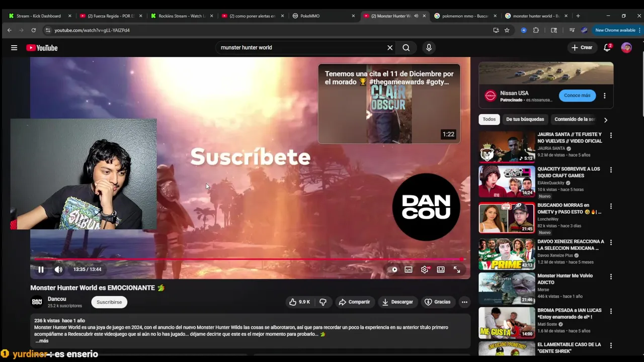Viewport: 644px width, 362px height.
Task: Go to the YouTube home logo
Action: point(42,48)
